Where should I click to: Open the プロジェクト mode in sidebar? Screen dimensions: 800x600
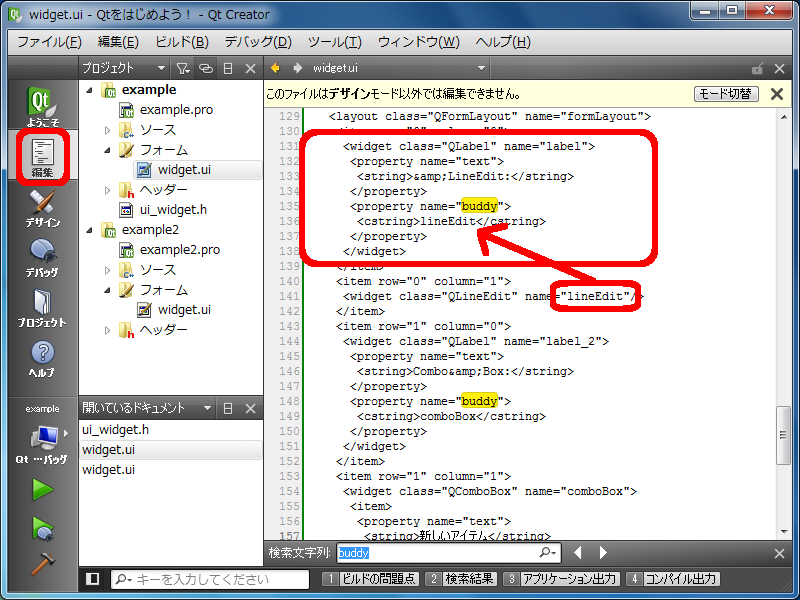(x=41, y=308)
